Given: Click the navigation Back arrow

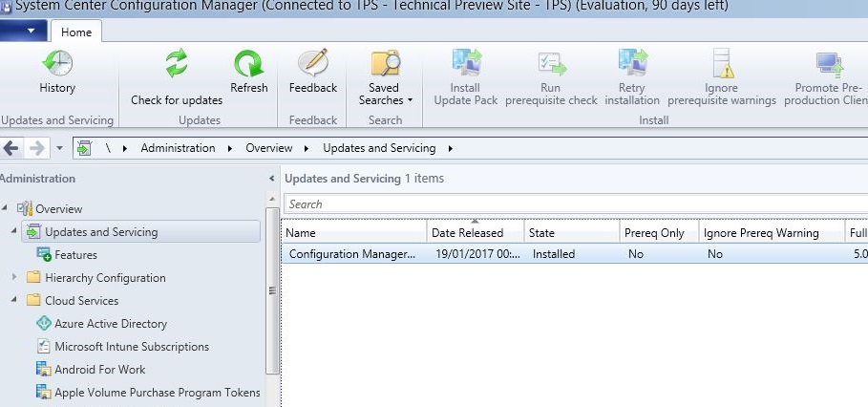Looking at the screenshot, I should (x=11, y=148).
